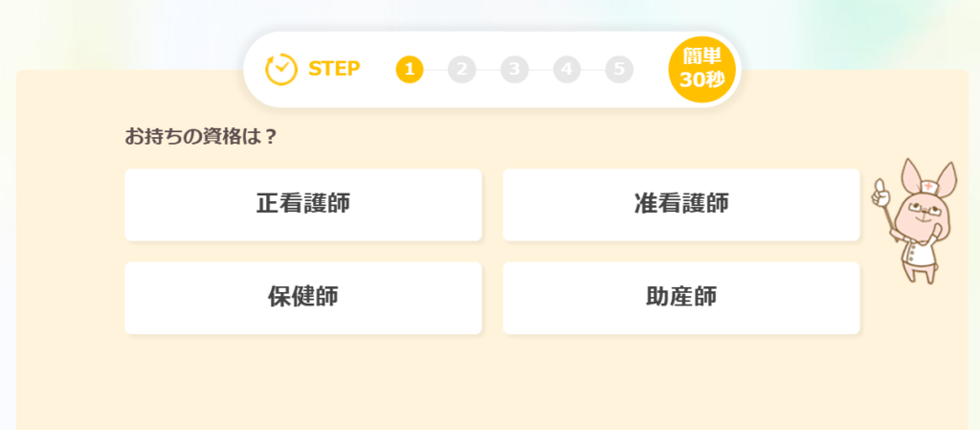980x430 pixels.
Task: Pick 助産師 as your qualification
Action: tap(680, 297)
